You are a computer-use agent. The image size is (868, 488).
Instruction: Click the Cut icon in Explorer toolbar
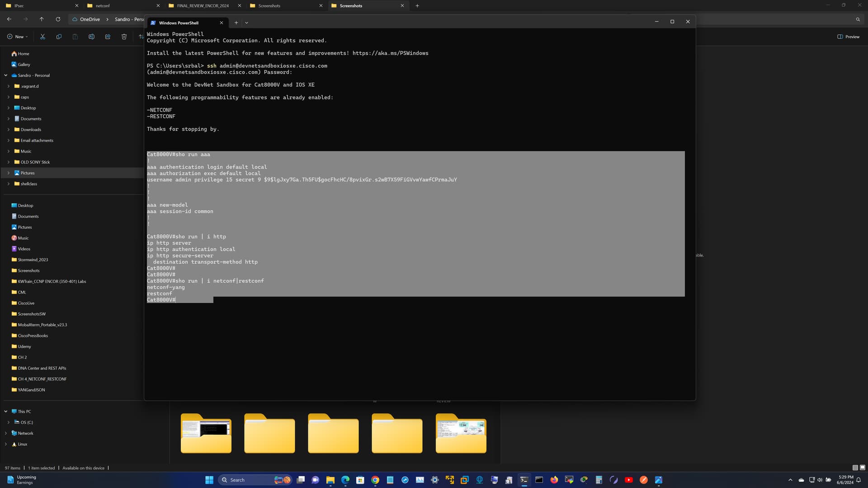(x=42, y=37)
